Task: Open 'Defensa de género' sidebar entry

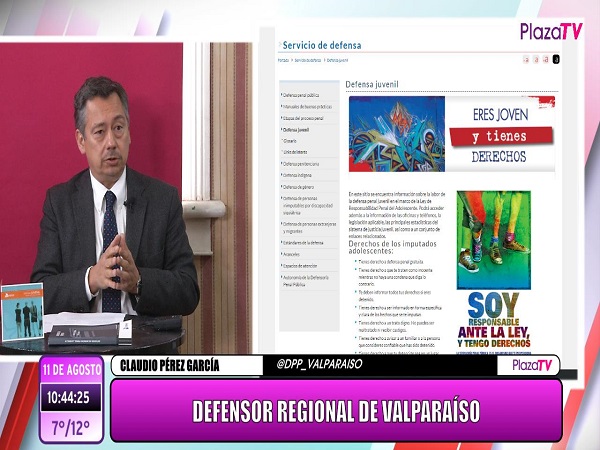Action: pyautogui.click(x=298, y=187)
